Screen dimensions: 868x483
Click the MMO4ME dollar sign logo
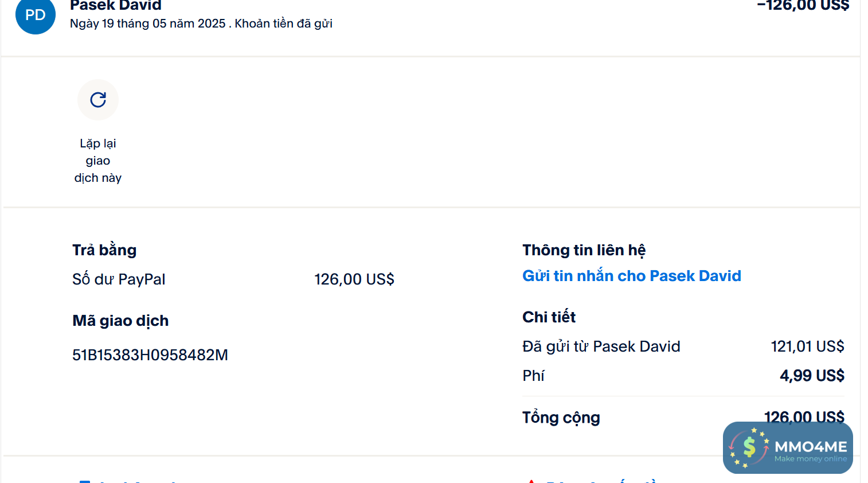point(749,447)
